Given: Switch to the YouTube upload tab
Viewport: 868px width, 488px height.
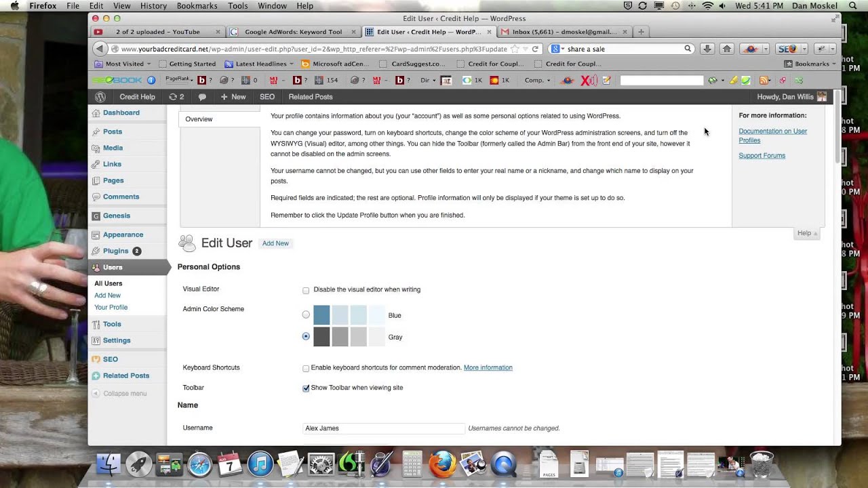Looking at the screenshot, I should coord(157,32).
